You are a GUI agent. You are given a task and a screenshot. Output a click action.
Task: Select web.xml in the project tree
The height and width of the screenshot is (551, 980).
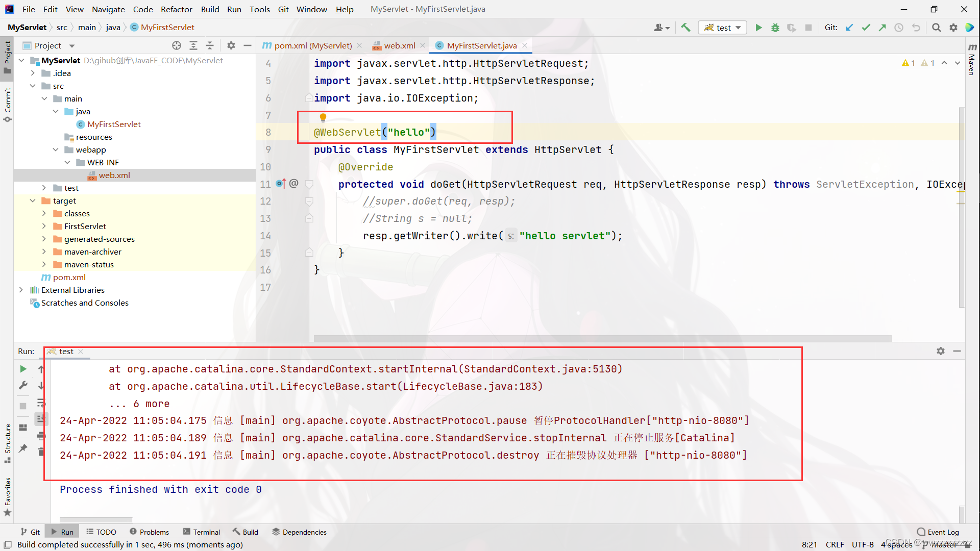pos(114,175)
